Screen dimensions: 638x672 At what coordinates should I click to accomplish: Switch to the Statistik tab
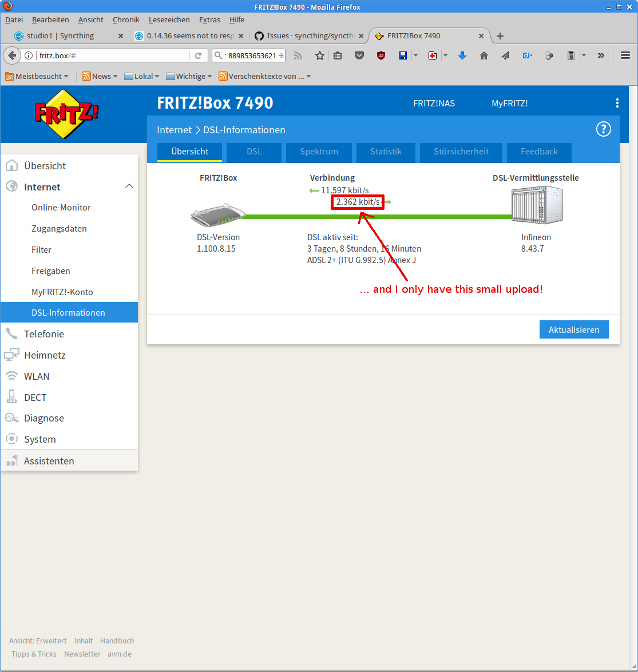pyautogui.click(x=386, y=152)
